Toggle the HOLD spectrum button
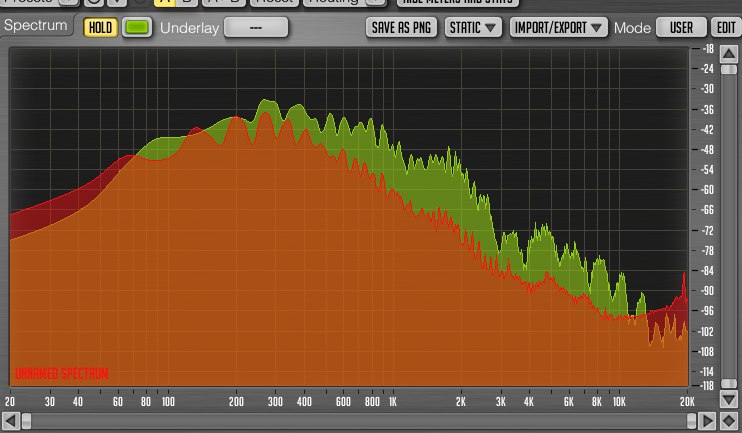Viewport: 742px width, 433px height. tap(100, 27)
